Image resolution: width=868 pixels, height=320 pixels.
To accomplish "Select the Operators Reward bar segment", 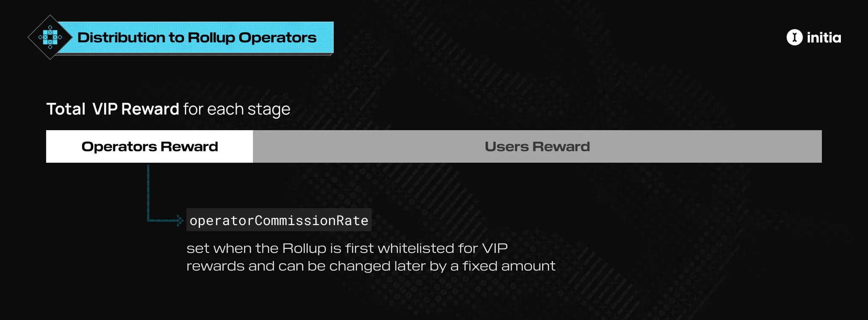I will click(x=150, y=147).
